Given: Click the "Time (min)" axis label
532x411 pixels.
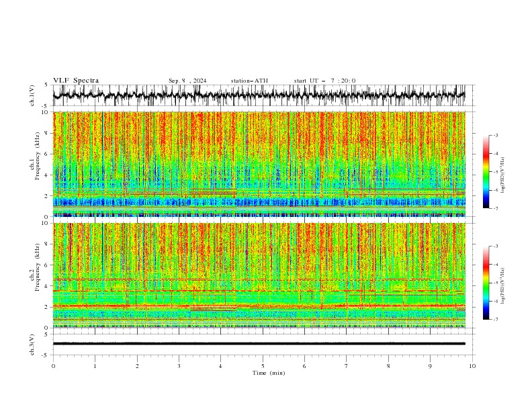Looking at the screenshot, I should coord(269,373).
